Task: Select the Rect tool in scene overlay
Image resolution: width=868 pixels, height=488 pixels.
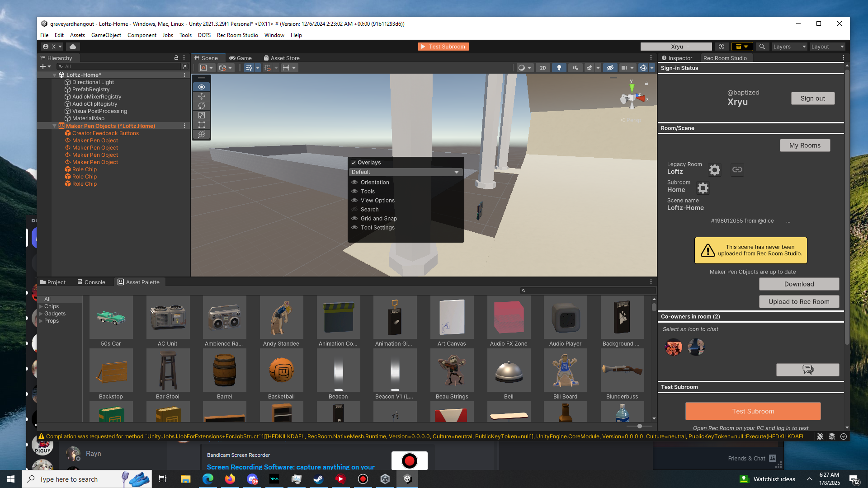Action: point(202,125)
